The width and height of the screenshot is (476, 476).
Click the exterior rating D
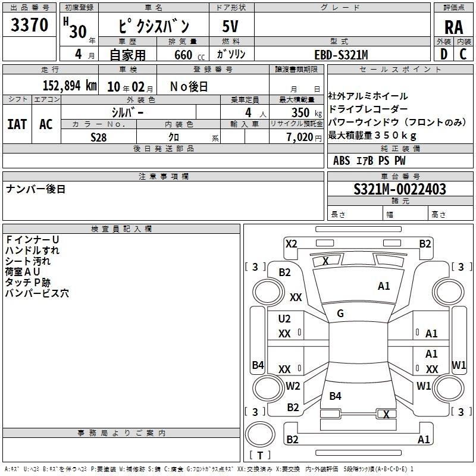click(443, 54)
